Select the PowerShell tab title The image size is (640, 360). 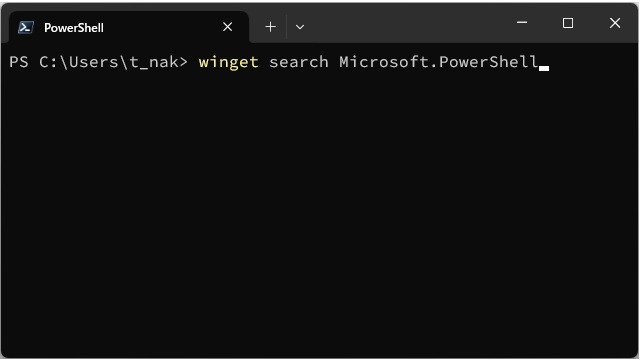click(x=74, y=28)
